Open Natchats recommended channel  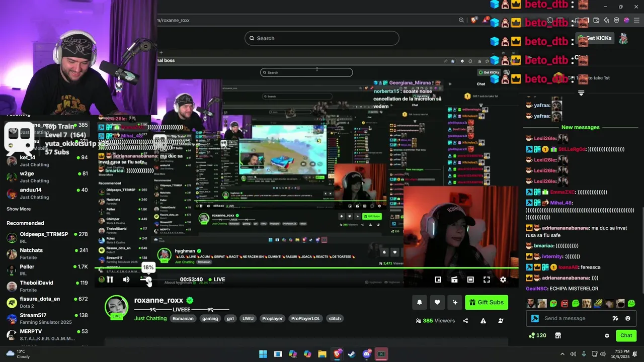click(47, 253)
